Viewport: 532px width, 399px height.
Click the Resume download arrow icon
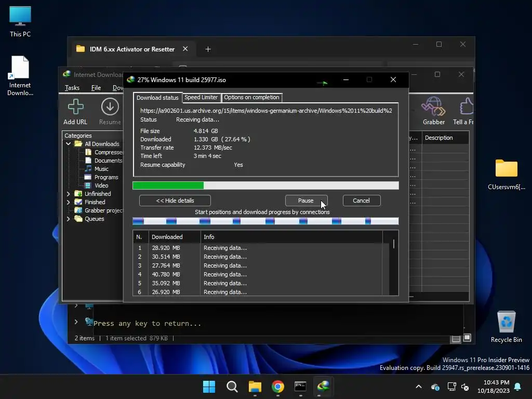tap(110, 107)
